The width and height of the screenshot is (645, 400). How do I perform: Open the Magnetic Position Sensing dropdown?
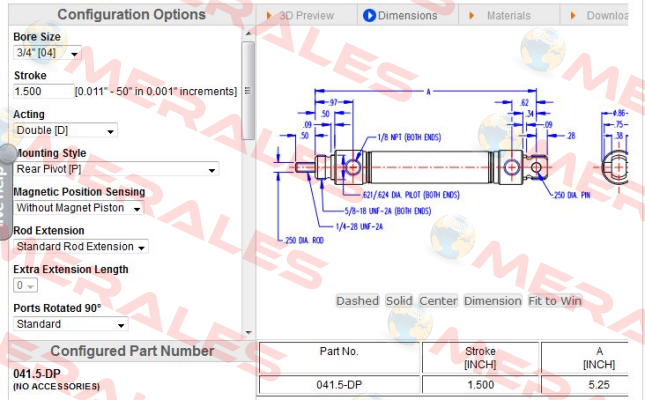click(x=79, y=208)
